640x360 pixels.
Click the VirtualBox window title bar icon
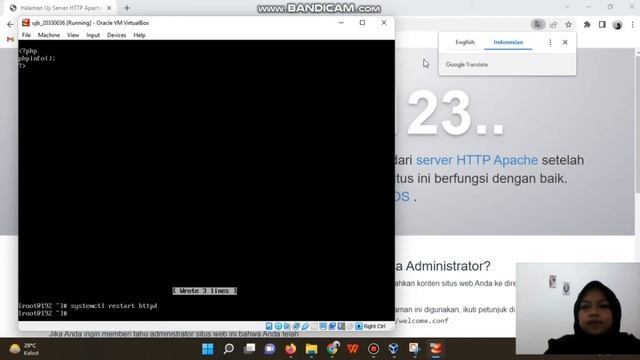[x=26, y=23]
